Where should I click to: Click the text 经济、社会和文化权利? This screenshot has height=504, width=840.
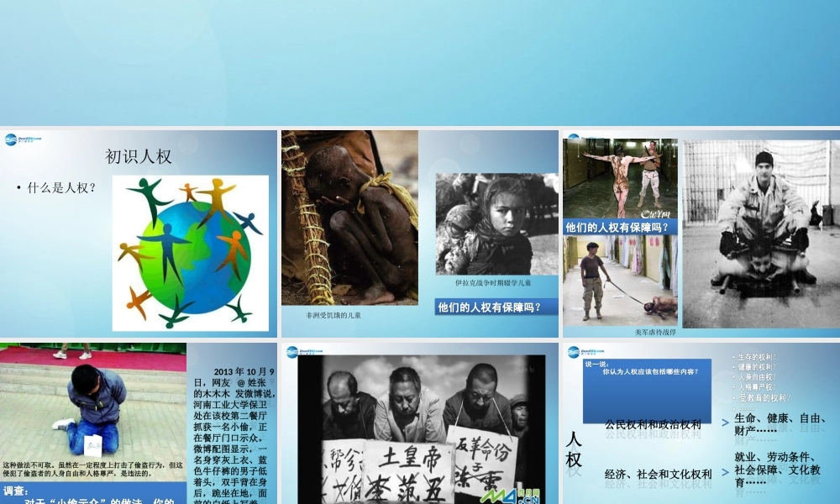click(x=658, y=474)
